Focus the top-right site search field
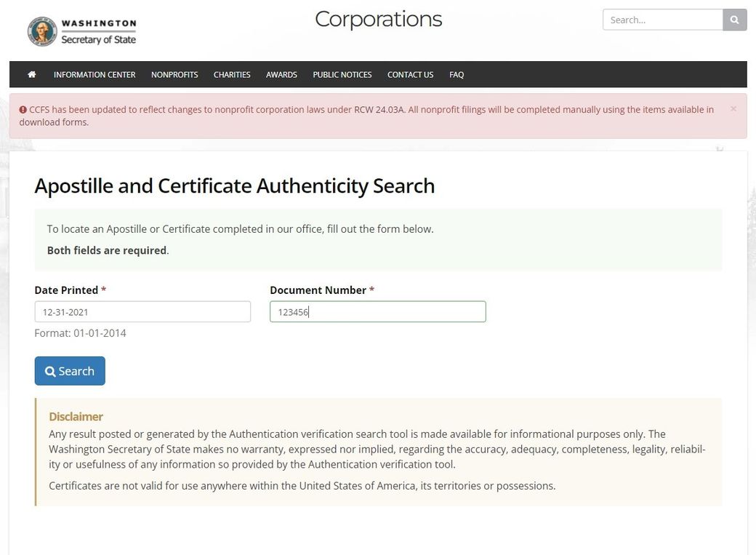The width and height of the screenshot is (756, 555). click(x=662, y=20)
